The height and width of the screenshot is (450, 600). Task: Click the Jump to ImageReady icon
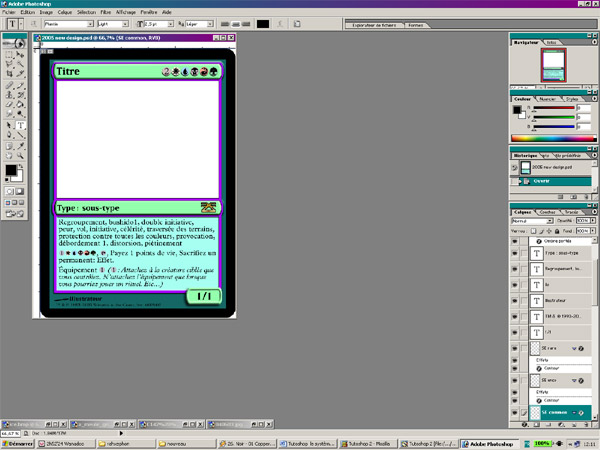click(15, 214)
